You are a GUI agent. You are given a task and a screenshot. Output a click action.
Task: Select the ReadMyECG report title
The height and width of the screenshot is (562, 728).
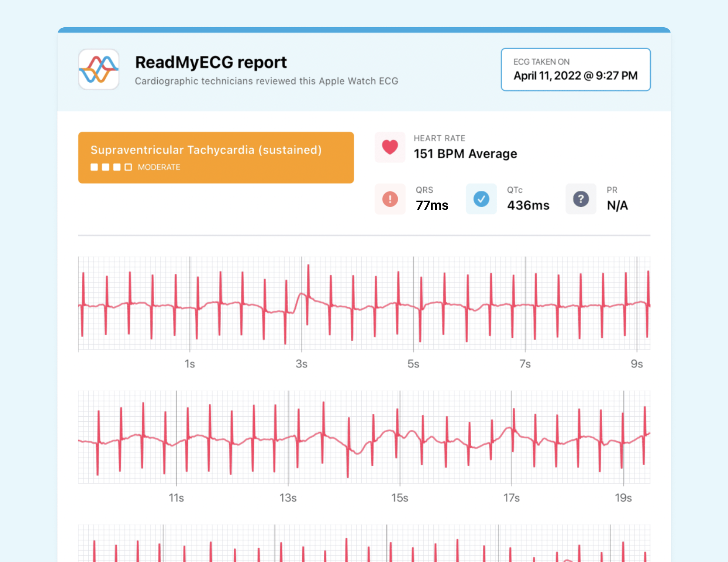tap(211, 63)
